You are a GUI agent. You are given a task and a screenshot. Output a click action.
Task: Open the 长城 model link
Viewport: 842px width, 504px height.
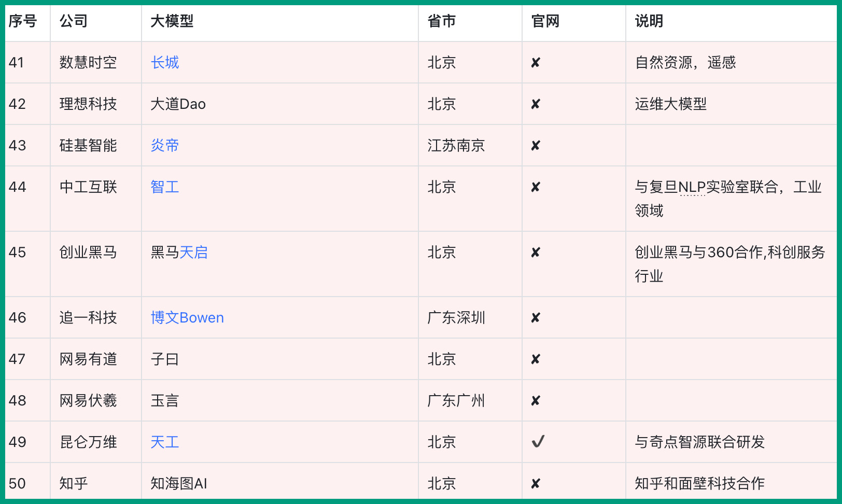[165, 63]
